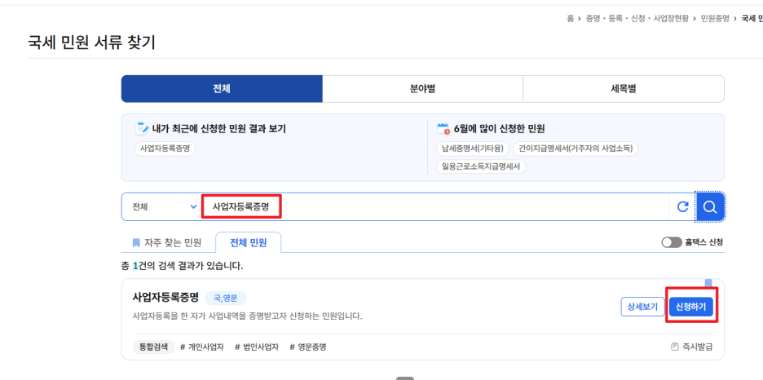Select the 납세증명서(기타용) chip

[473, 148]
